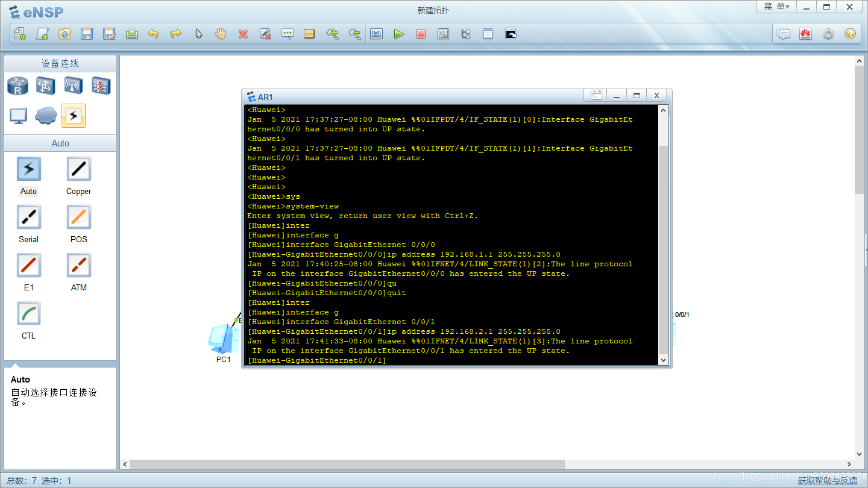
Task: Save the topology with the disk icon
Action: [87, 34]
